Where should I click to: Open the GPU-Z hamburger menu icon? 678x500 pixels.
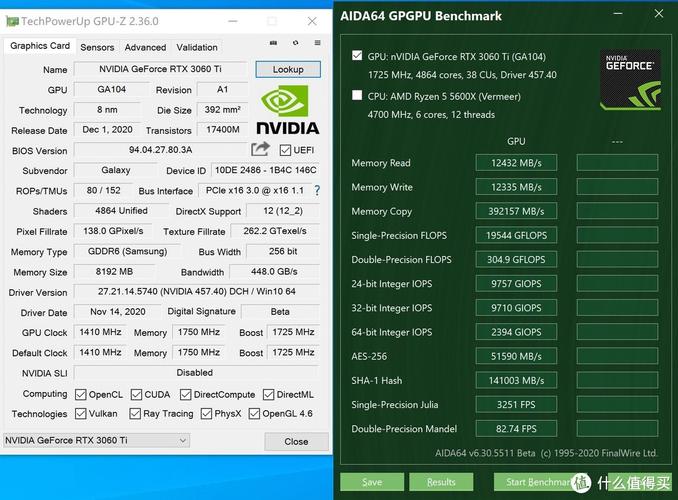coord(317,43)
